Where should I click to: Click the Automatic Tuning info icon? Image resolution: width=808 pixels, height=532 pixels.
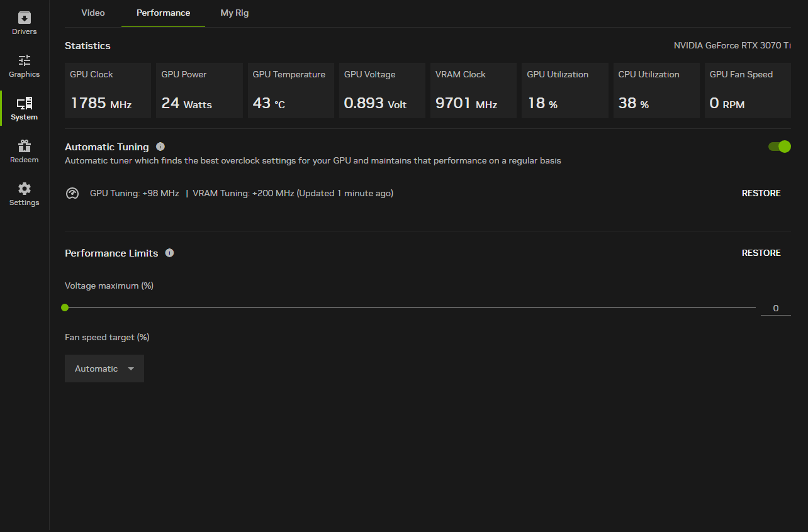coord(160,147)
